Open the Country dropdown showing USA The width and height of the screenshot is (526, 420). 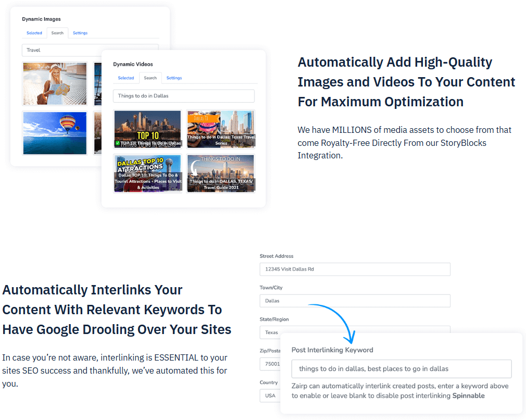270,396
